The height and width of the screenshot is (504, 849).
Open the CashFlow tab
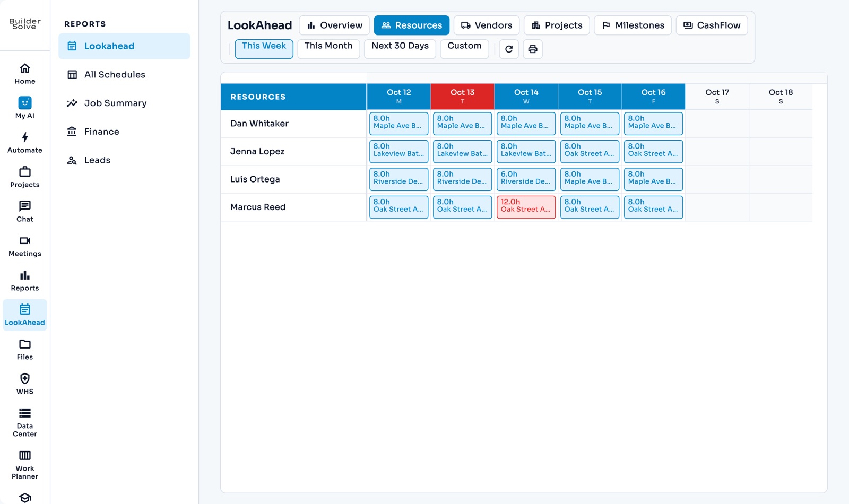pyautogui.click(x=712, y=25)
